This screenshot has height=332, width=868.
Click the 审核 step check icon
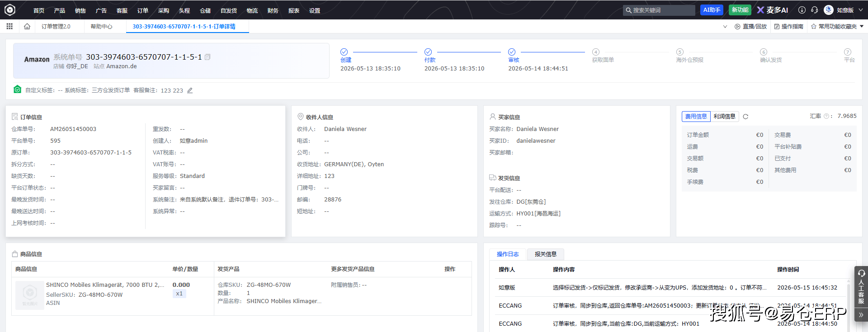(x=512, y=52)
